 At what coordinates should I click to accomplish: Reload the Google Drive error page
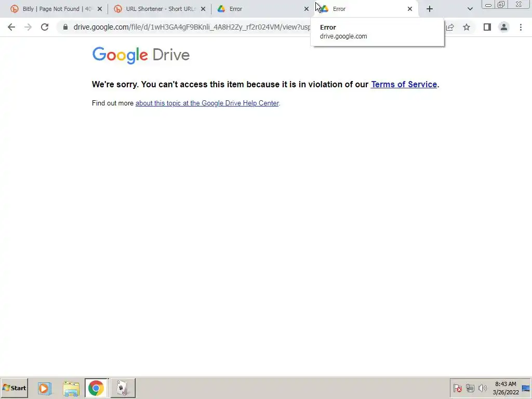pos(45,27)
